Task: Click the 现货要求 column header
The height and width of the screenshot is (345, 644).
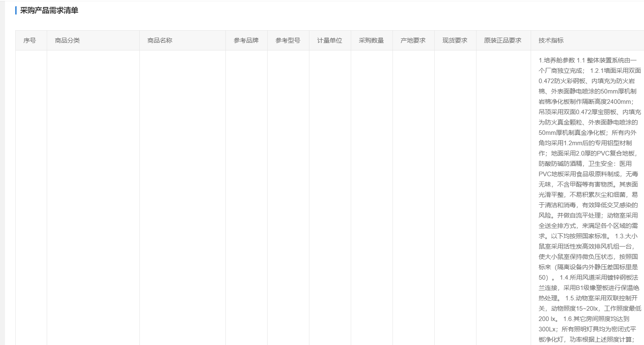Action: pyautogui.click(x=455, y=41)
